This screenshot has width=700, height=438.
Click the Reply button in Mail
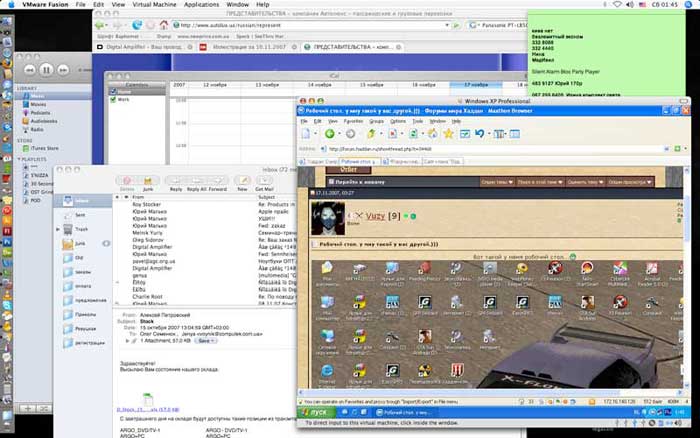tap(175, 183)
